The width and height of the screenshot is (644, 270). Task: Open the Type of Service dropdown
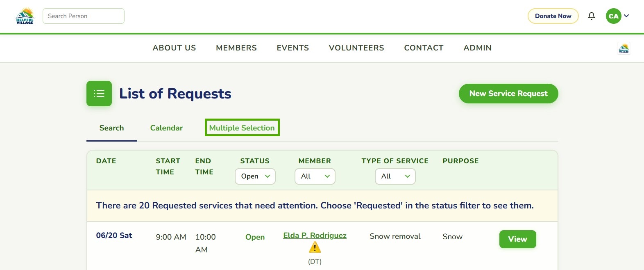(395, 176)
